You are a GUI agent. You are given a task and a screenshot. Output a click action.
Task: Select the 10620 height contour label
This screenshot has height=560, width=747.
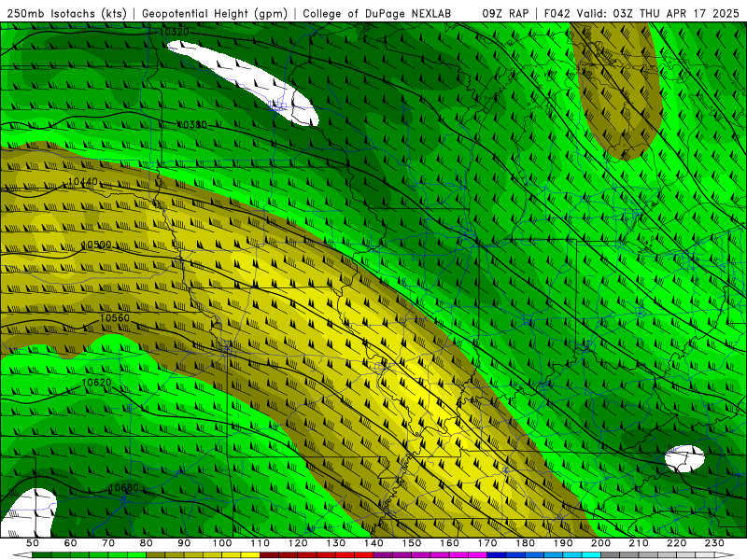pos(97,383)
